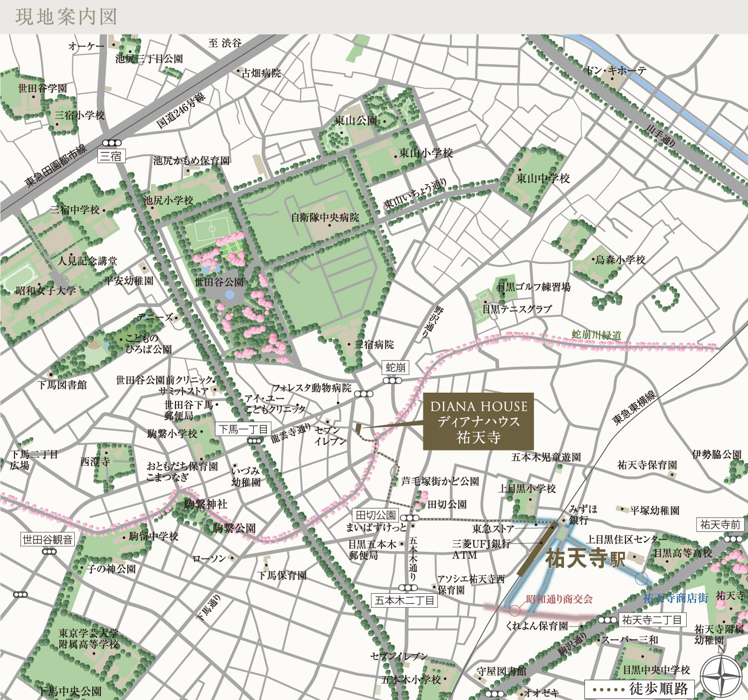Click the bus stop marker below 世田谷観音
The image size is (748, 700).
pos(49,551)
